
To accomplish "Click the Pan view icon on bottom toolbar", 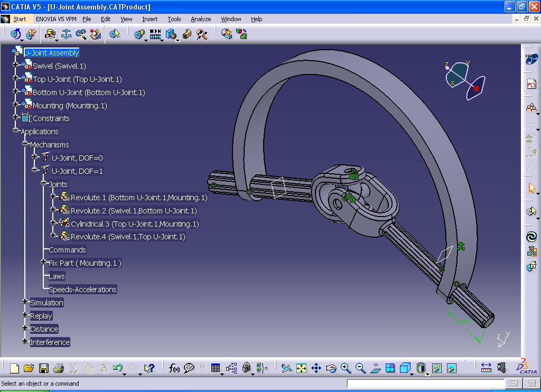I will (x=316, y=367).
